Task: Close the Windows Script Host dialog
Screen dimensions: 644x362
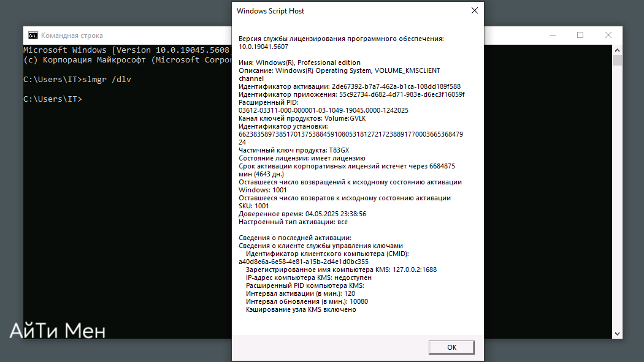Action: (x=474, y=10)
